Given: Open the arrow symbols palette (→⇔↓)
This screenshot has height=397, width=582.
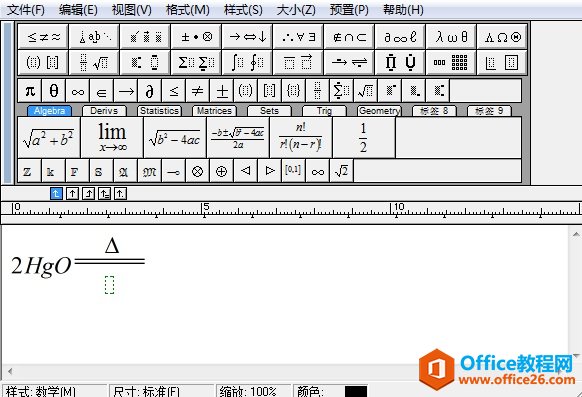Looking at the screenshot, I should click(x=248, y=36).
